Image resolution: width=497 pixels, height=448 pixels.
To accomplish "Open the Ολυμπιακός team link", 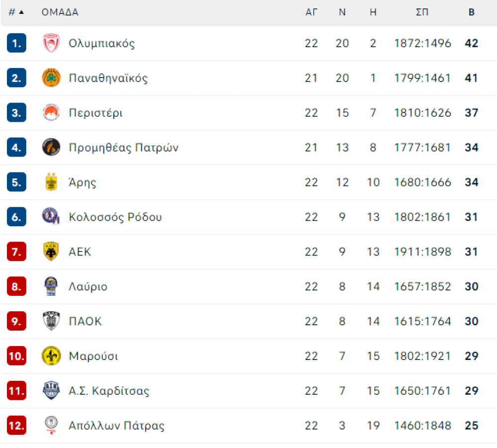I will point(102,43).
